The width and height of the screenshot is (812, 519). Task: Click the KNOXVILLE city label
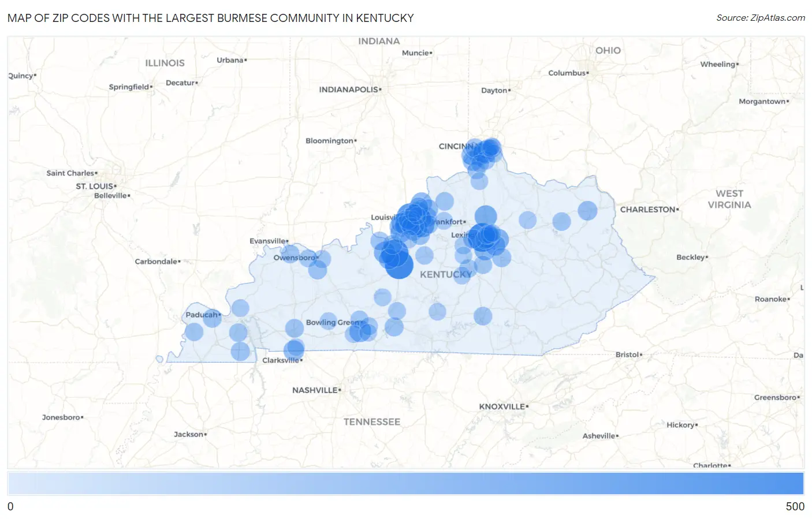(502, 406)
